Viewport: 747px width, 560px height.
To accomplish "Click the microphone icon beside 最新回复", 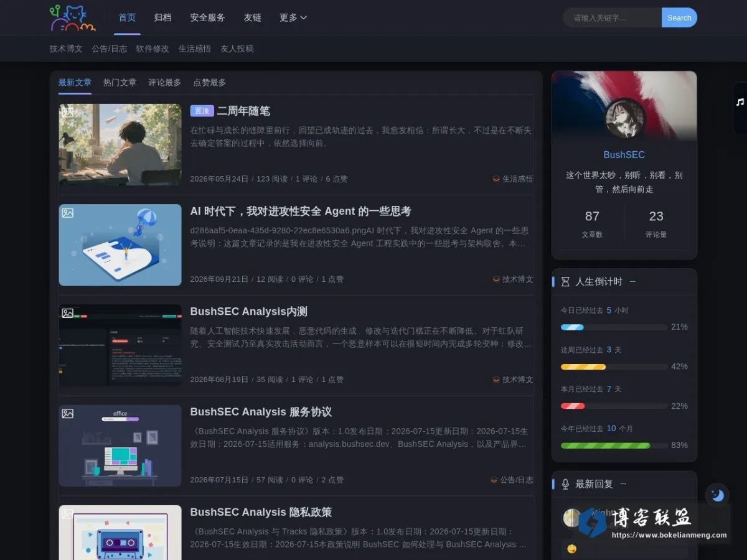I will (565, 484).
